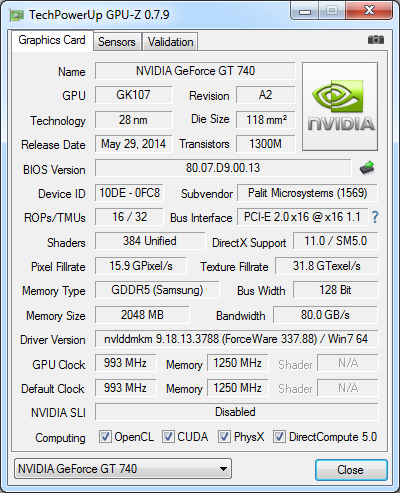Viewport: 400px width, 493px height.
Task: Click the Memory Size field 2048 MB
Action: click(142, 315)
